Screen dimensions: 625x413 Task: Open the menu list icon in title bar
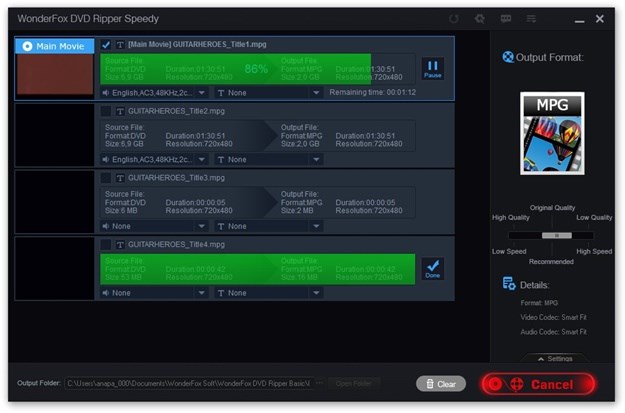pos(531,19)
